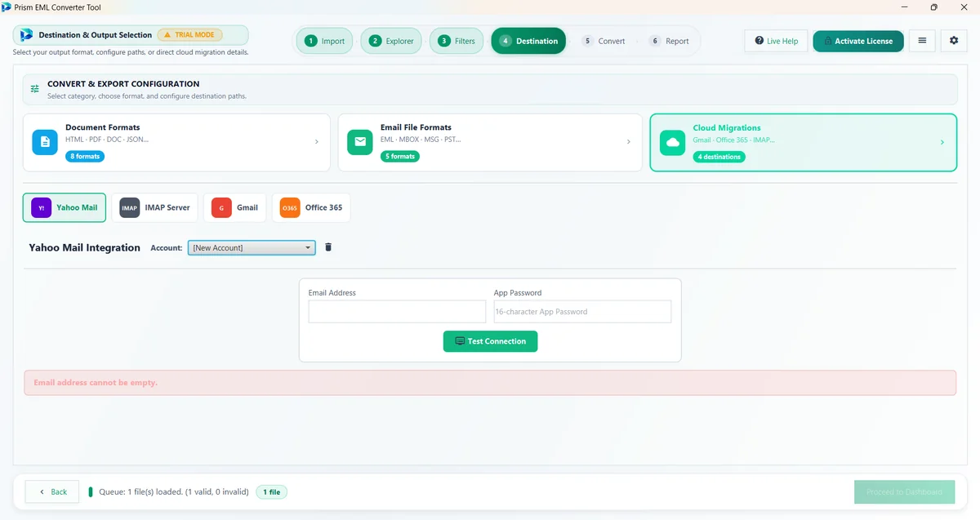
Task: Click Proceed to Dashboard button
Action: point(904,492)
